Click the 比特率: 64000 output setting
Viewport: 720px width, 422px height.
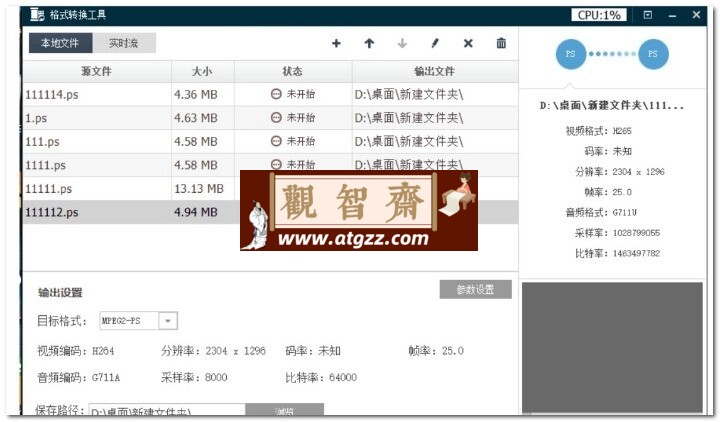pyautogui.click(x=321, y=377)
